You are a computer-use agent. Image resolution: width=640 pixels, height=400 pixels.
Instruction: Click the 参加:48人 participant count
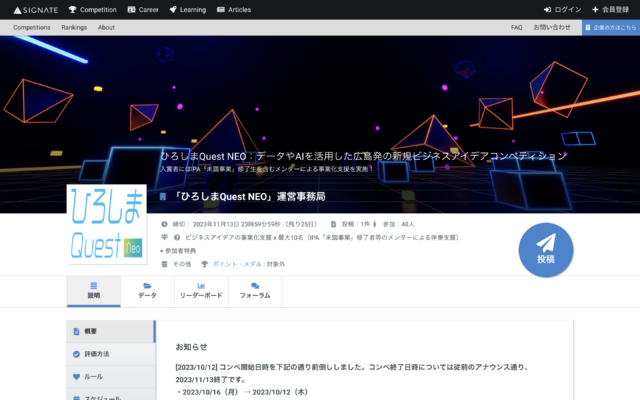click(x=398, y=224)
